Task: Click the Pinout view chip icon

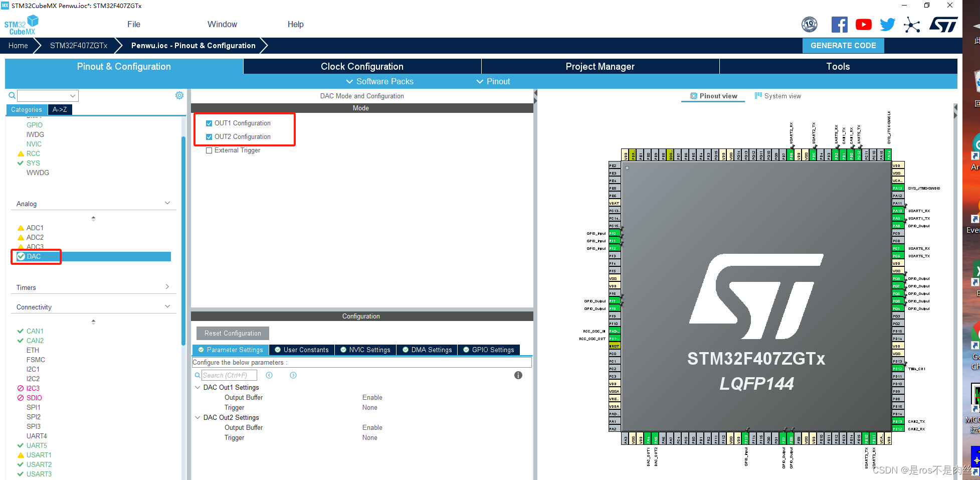Action: click(694, 96)
